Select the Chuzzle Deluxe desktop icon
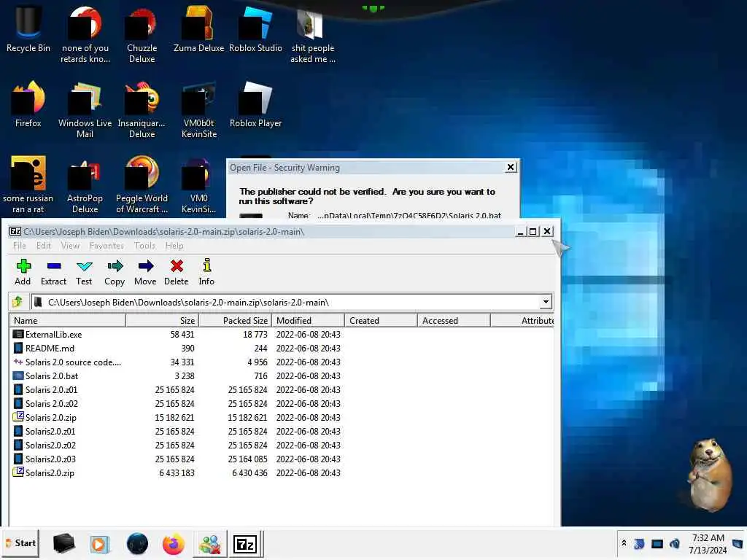 click(142, 35)
